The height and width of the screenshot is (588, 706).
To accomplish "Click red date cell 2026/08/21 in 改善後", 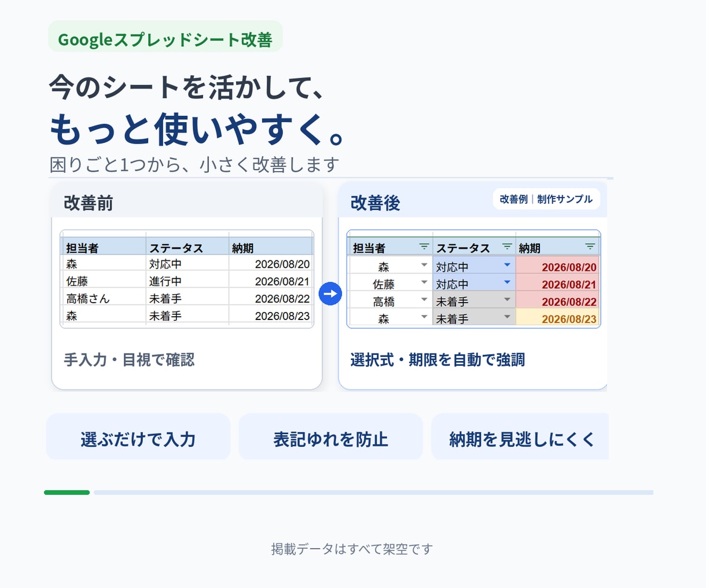I will tap(557, 283).
